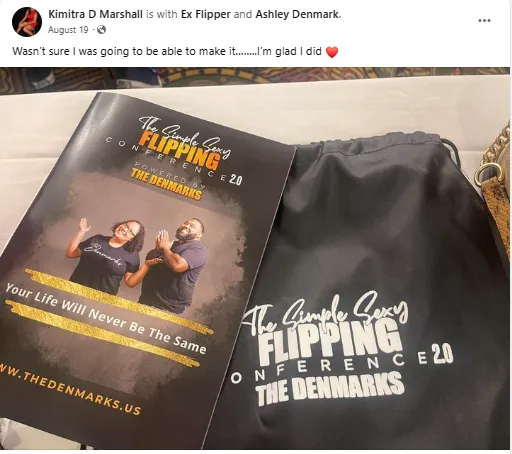Click the WWW.THEDENMARKS.US text on the booklet

pyautogui.click(x=69, y=389)
